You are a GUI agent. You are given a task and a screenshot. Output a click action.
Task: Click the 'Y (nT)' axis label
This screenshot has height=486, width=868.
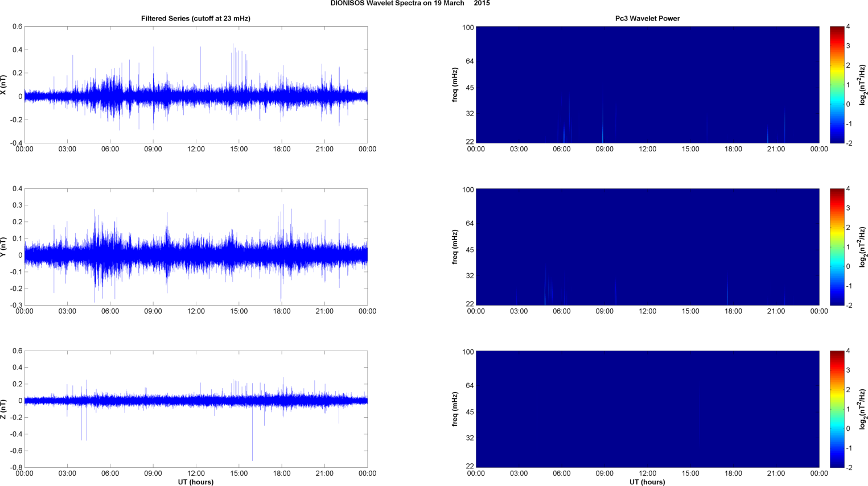pos(4,247)
